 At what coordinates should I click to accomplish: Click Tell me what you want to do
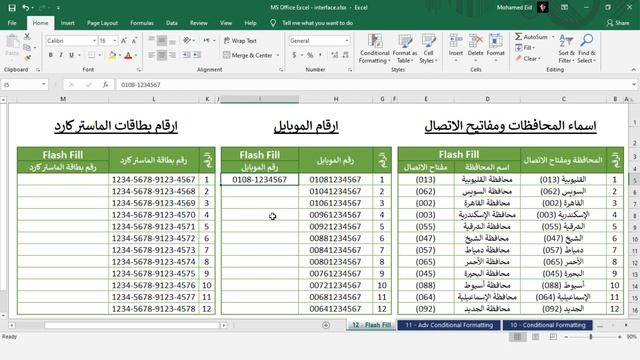pyautogui.click(x=317, y=23)
